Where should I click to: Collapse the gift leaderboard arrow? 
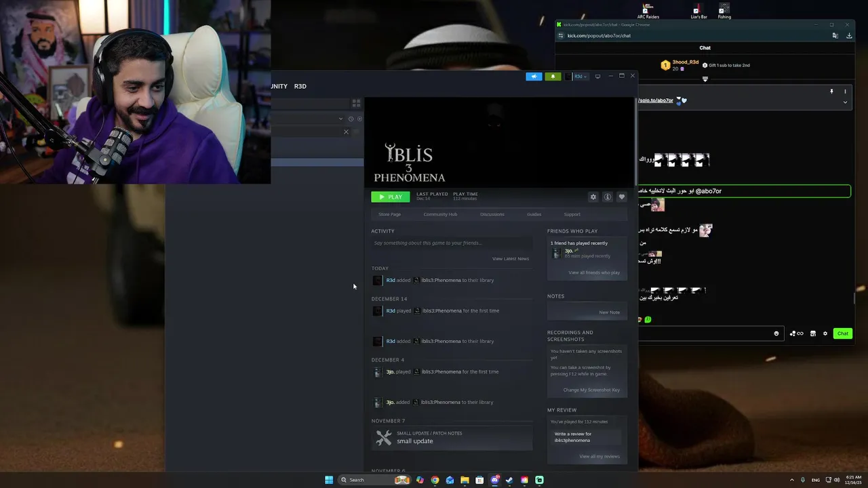coord(705,79)
